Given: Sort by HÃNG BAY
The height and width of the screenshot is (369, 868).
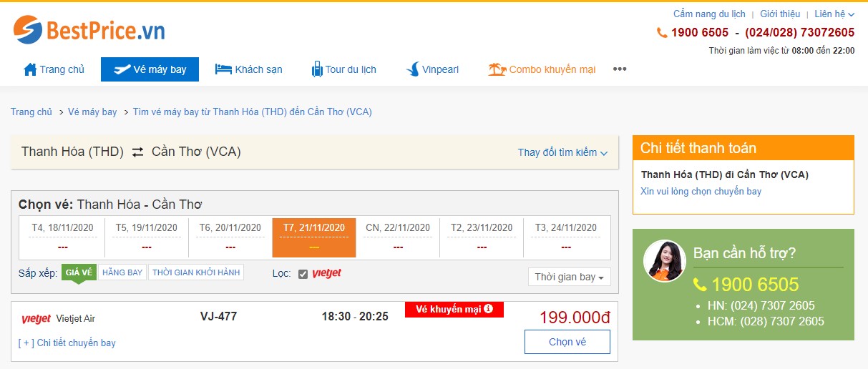Looking at the screenshot, I should 122,272.
